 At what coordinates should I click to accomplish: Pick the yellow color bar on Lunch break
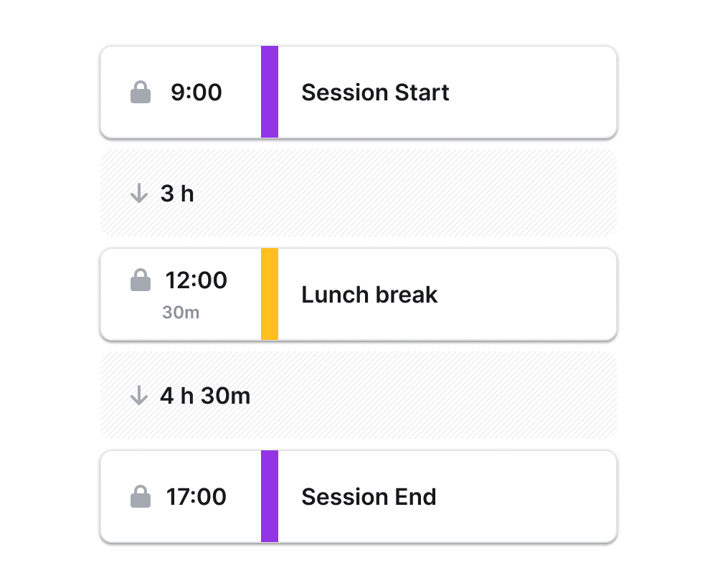(x=270, y=294)
